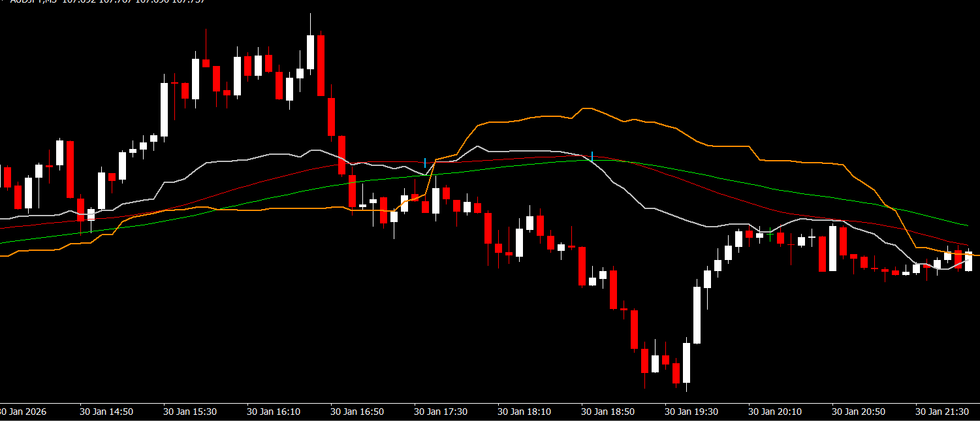Click the 30 Jan 21:30 time label
Screen dimensions: 980x422
click(x=942, y=412)
